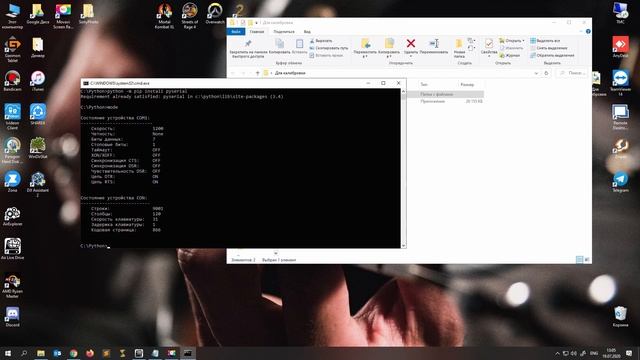This screenshot has height=360, width=640.
Task: Click Выделить всё in the ribbon
Action: (x=545, y=41)
